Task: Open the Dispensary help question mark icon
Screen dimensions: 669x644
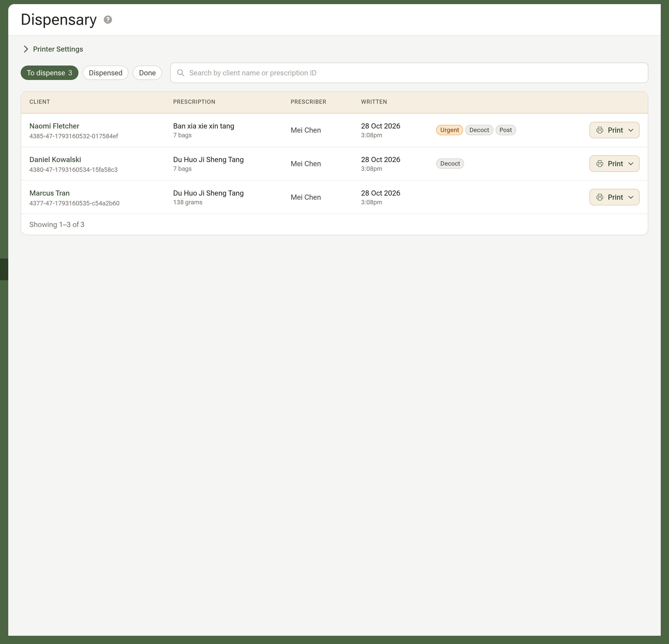Action: tap(108, 20)
